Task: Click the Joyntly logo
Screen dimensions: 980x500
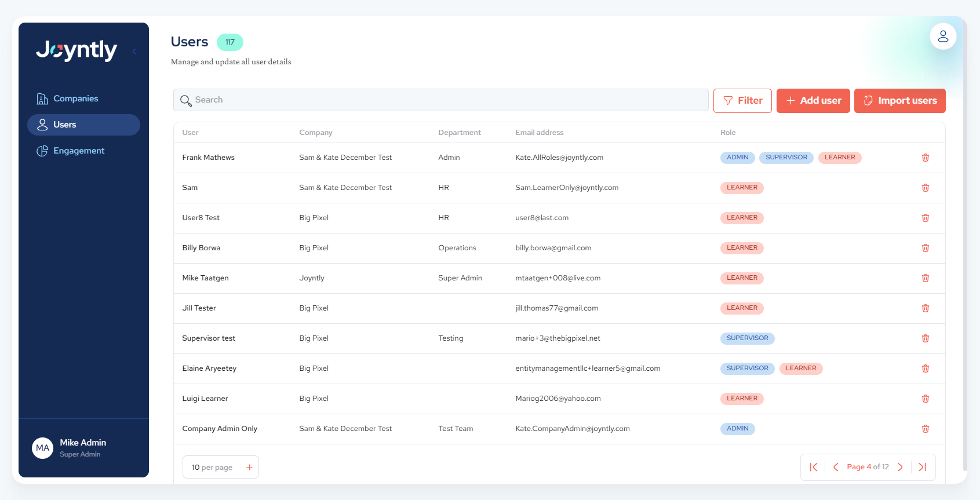Action: (76, 50)
